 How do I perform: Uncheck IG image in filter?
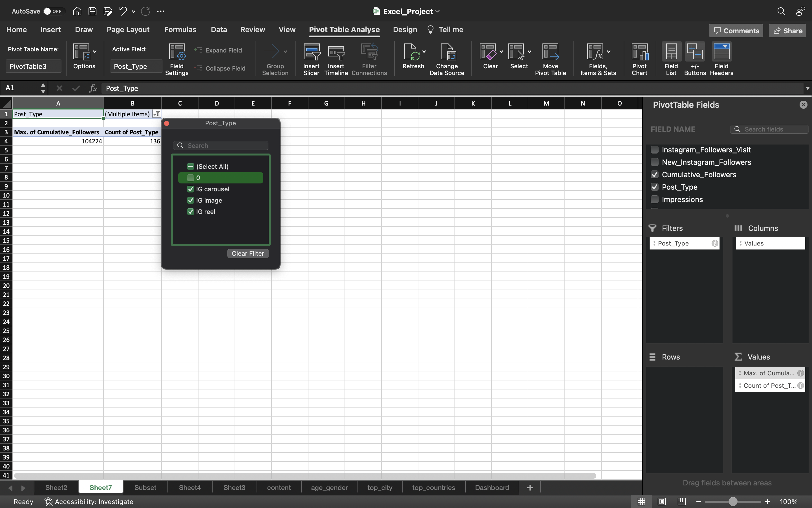point(191,200)
